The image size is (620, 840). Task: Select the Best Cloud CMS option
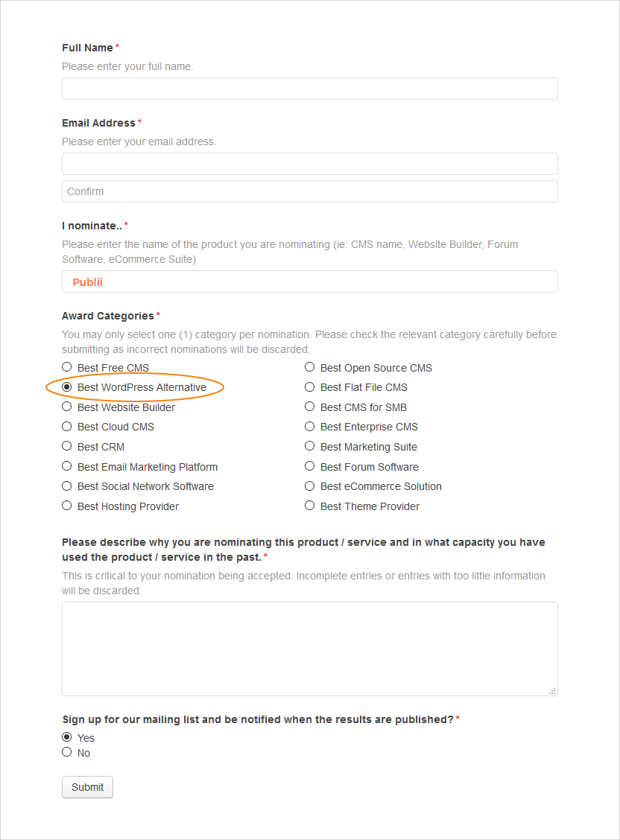pyautogui.click(x=66, y=426)
